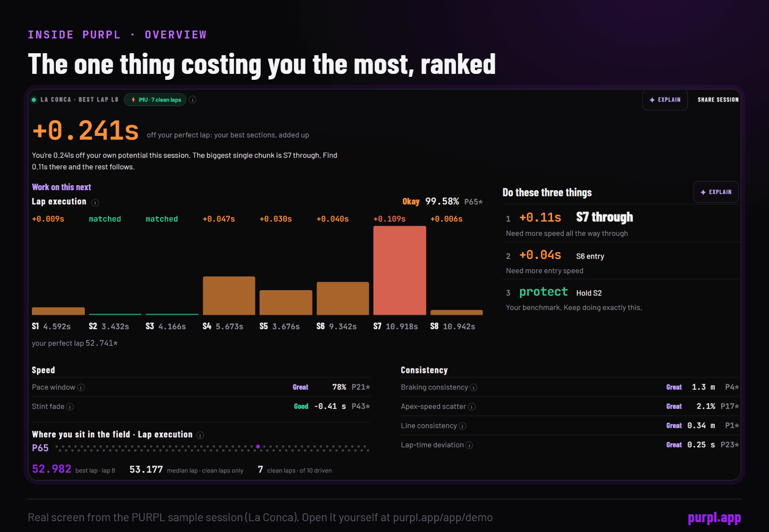The height and width of the screenshot is (532, 769).
Task: Select the green session status dot
Action: coord(34,100)
